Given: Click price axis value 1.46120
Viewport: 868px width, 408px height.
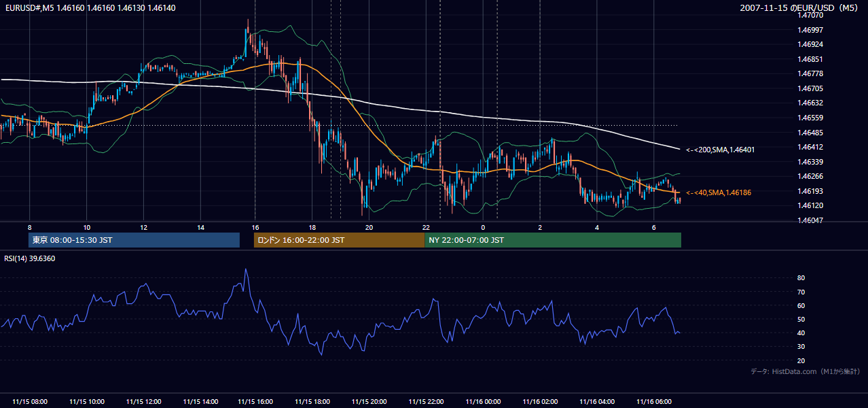Looking at the screenshot, I should tap(810, 205).
